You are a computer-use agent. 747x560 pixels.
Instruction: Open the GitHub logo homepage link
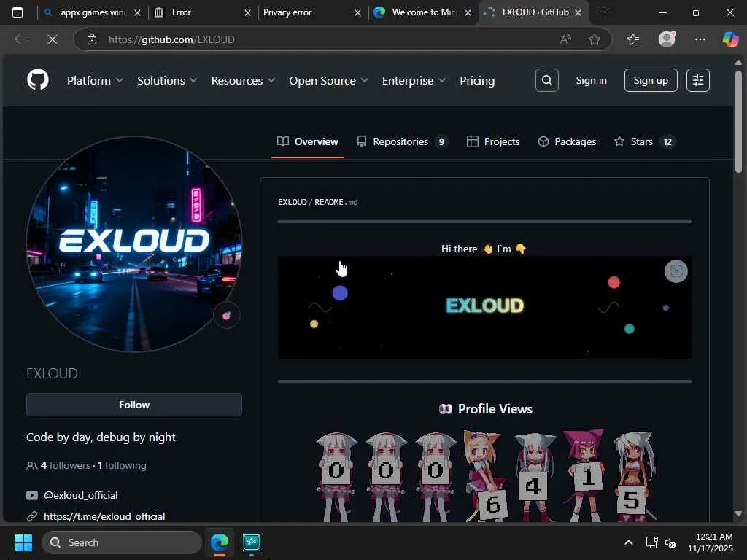click(x=38, y=80)
